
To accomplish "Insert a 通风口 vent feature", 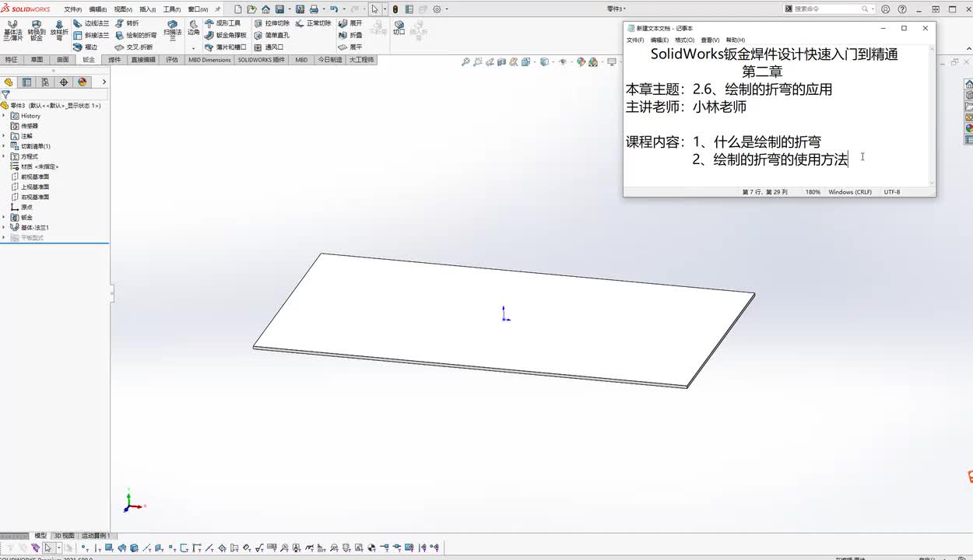I will [x=269, y=47].
